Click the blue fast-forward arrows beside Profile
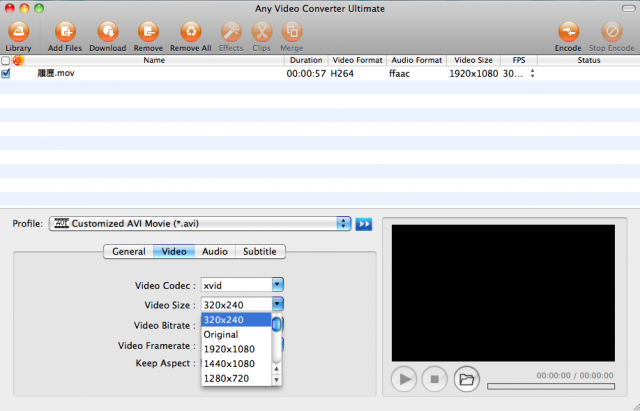 point(364,224)
